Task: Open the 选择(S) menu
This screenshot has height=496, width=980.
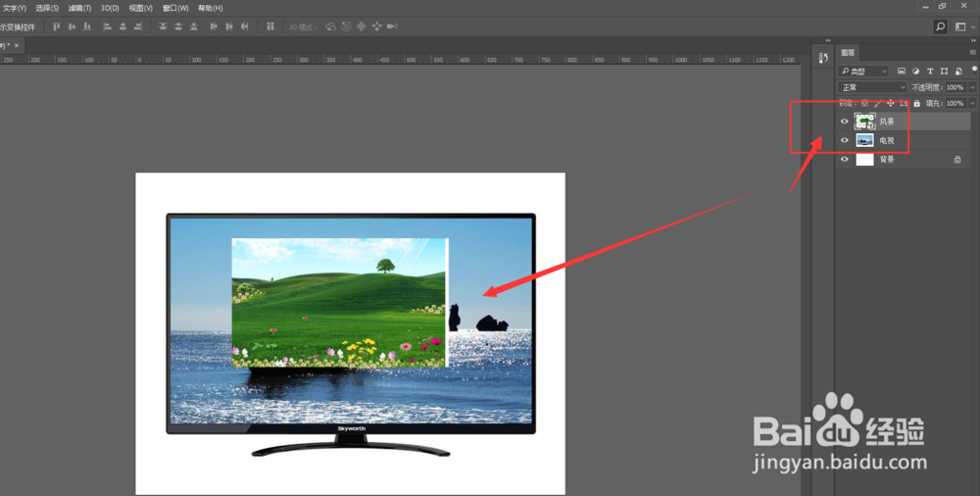Action: (47, 8)
